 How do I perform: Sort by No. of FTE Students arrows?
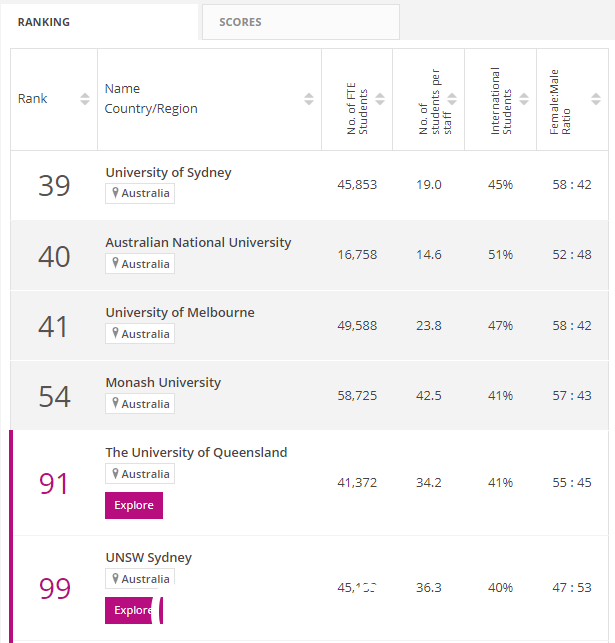[380, 99]
